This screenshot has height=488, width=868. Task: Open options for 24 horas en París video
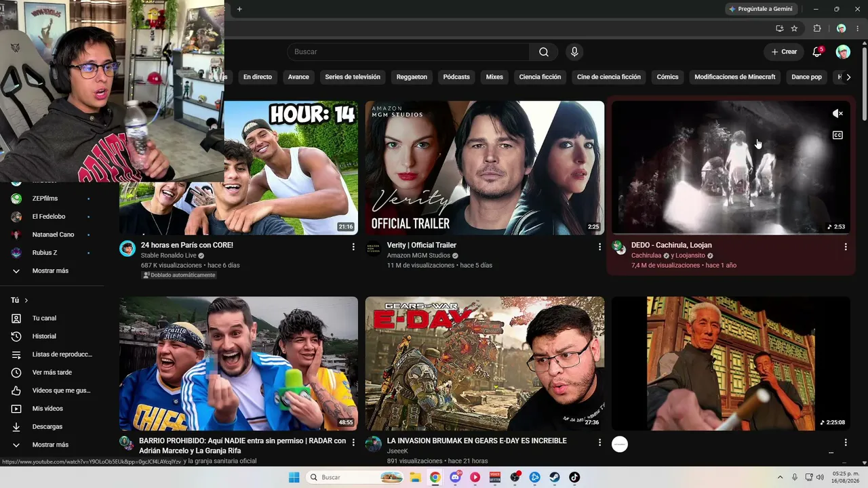353,247
